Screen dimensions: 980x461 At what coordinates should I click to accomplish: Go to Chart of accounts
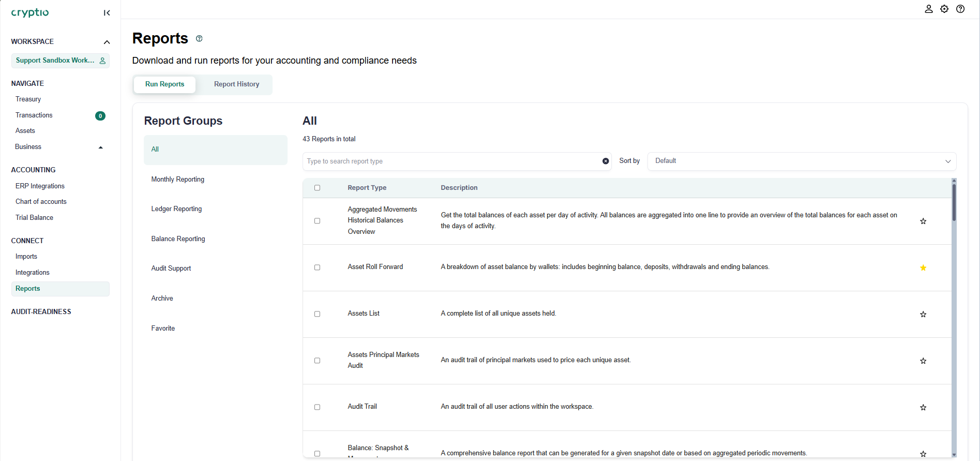pyautogui.click(x=41, y=202)
